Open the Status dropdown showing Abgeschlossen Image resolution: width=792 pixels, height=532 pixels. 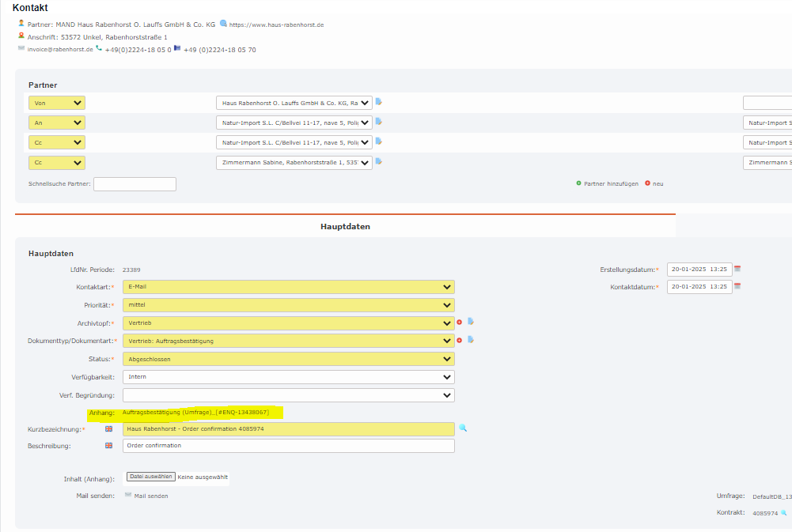coord(288,358)
